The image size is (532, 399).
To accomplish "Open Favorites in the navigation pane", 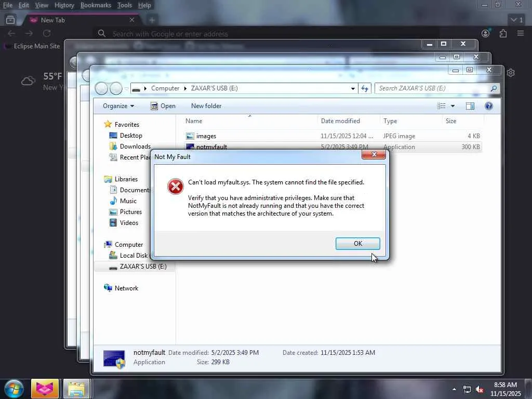I will point(127,125).
